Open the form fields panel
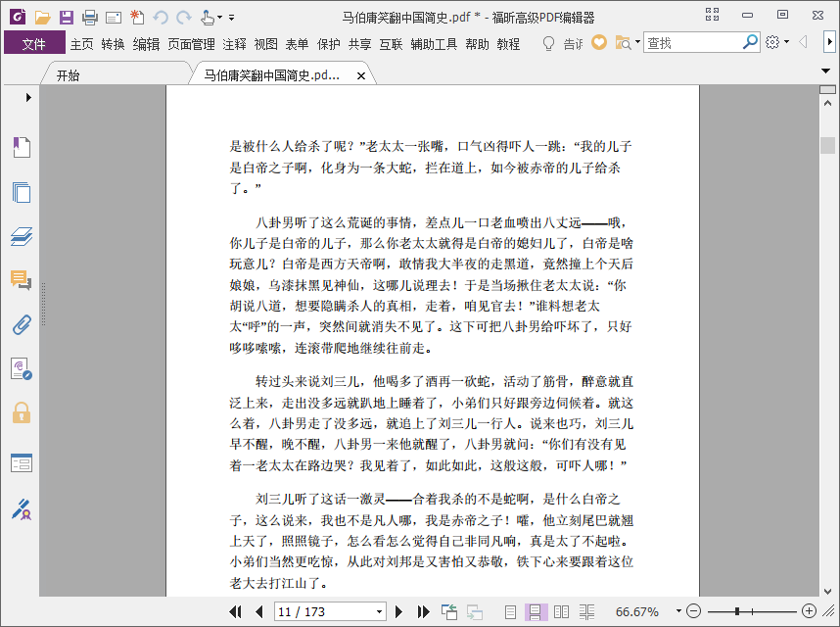Screen dimensions: 840x627 point(22,463)
